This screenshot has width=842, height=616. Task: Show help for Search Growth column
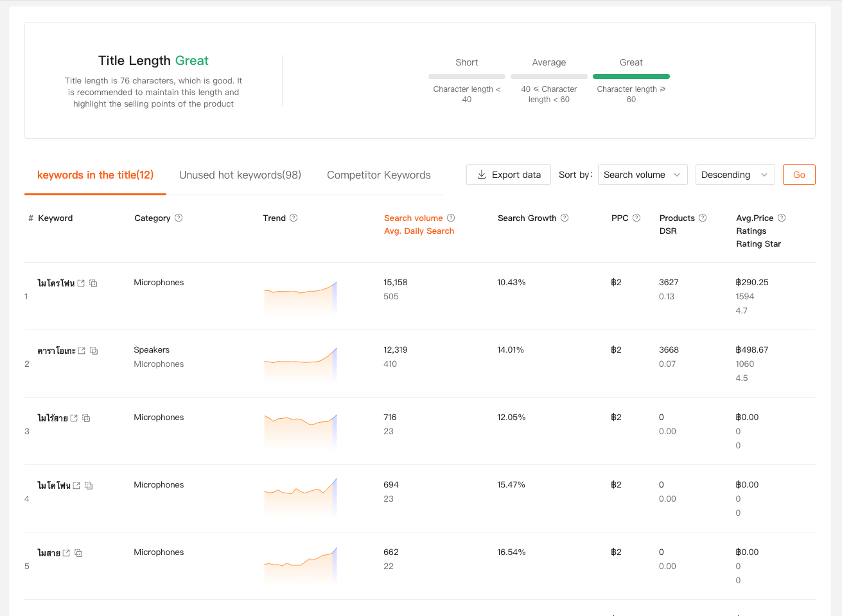point(565,218)
